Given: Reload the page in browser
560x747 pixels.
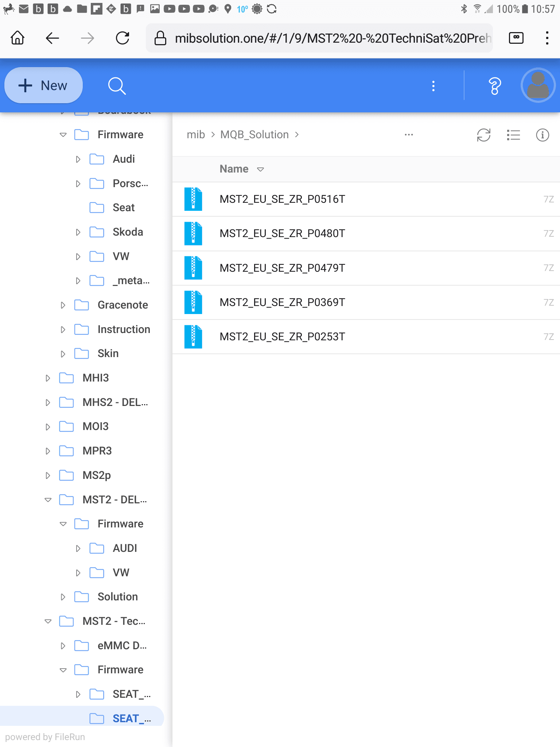Looking at the screenshot, I should pos(122,38).
